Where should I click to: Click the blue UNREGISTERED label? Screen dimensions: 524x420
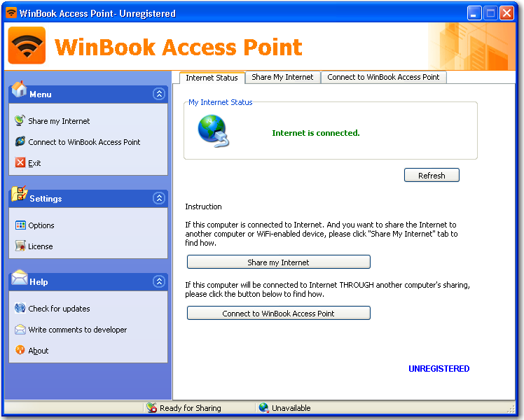click(439, 369)
